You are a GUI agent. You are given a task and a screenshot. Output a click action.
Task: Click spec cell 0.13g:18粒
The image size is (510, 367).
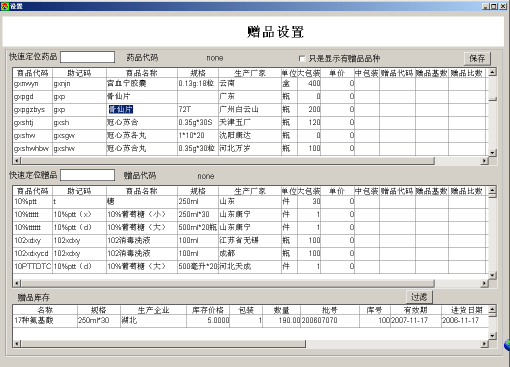198,84
